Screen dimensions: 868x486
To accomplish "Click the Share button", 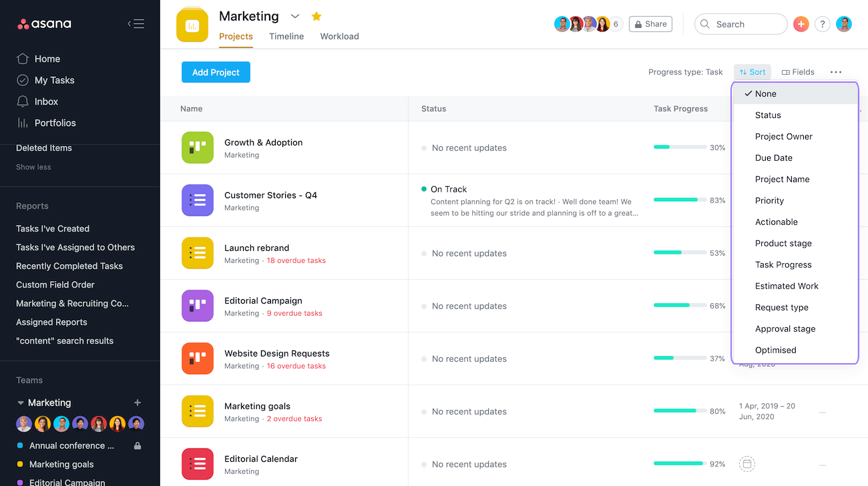I will 650,24.
